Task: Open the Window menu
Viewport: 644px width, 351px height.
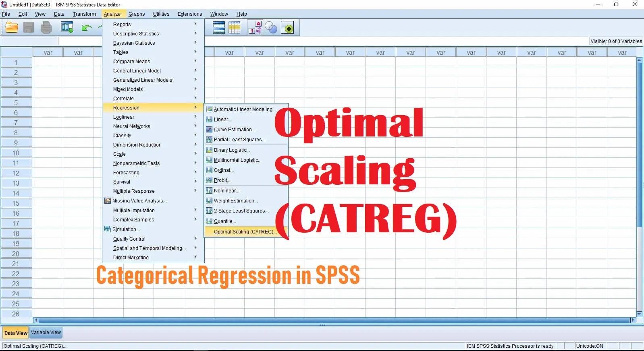Action: point(219,14)
